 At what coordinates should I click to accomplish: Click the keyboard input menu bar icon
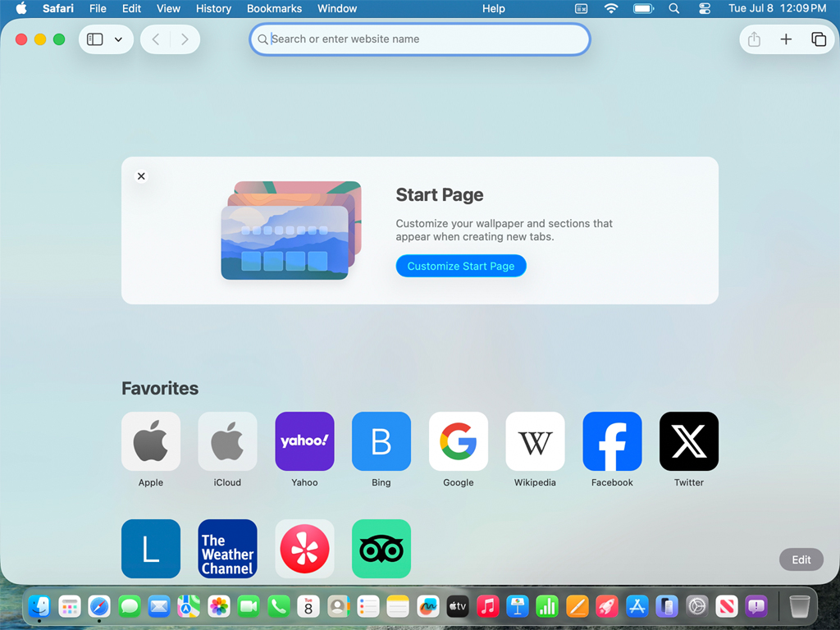581,8
